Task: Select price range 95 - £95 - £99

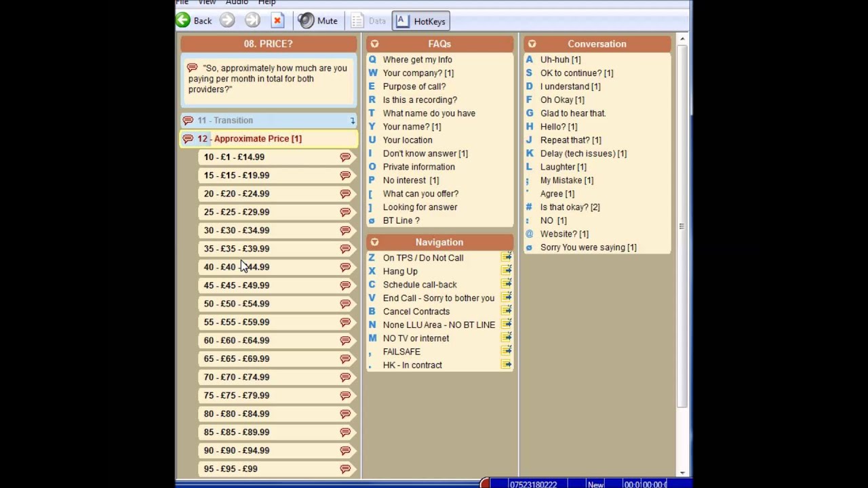Action: pyautogui.click(x=277, y=468)
